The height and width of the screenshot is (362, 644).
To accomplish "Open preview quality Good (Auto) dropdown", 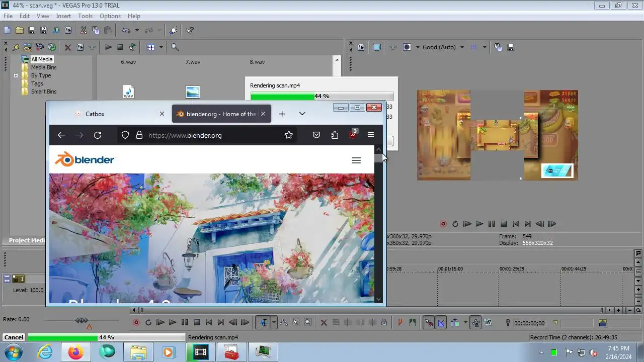I will [443, 47].
